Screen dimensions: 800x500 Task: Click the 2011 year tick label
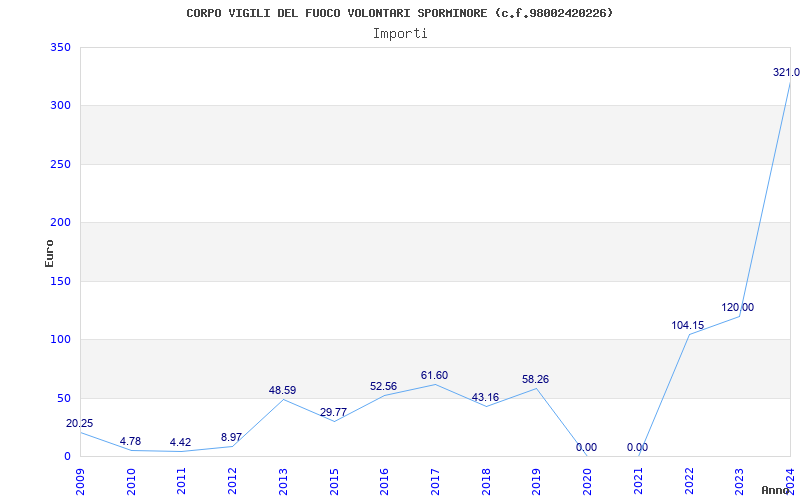tap(181, 482)
